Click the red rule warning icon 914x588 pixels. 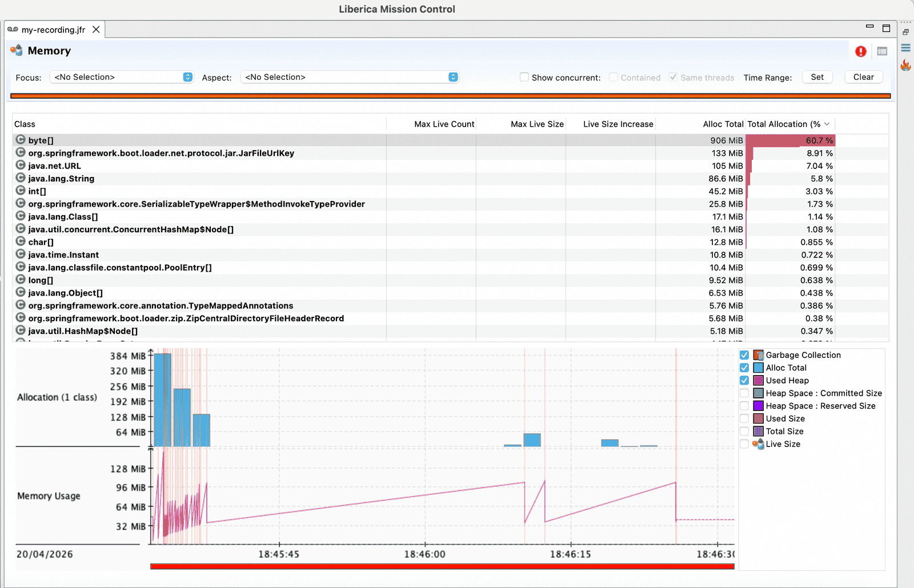(861, 51)
